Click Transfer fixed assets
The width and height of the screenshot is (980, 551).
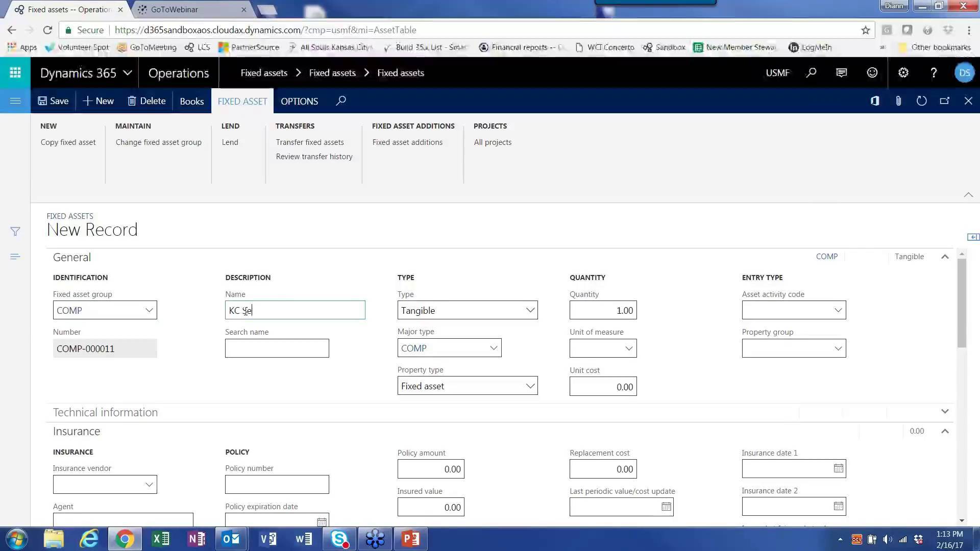pyautogui.click(x=310, y=142)
